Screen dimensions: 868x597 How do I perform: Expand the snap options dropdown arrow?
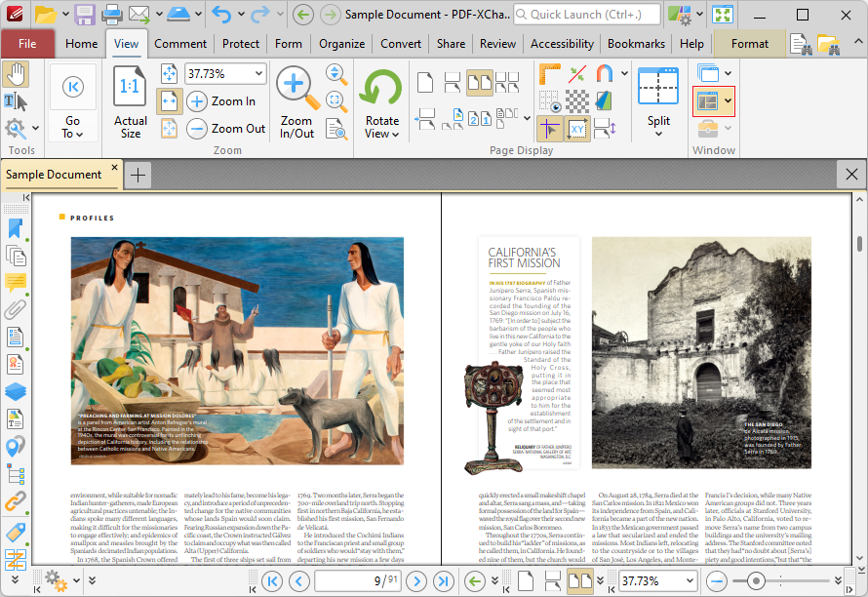(624, 74)
